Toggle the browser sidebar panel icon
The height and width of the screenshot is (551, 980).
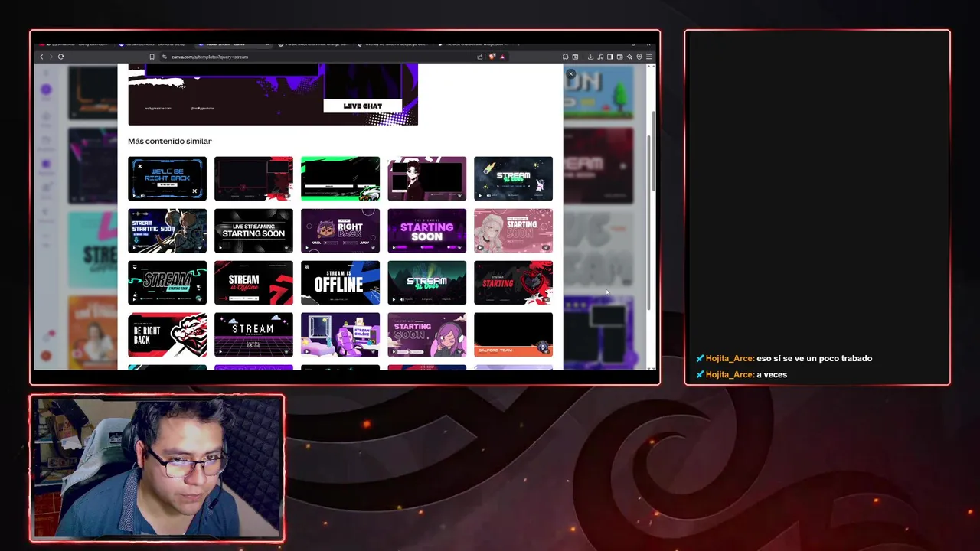(610, 57)
